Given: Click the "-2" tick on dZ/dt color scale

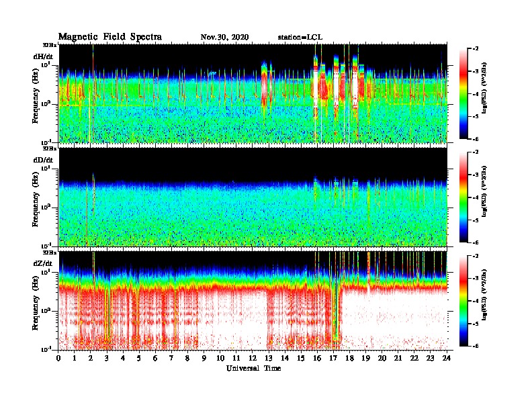Looking at the screenshot, I should (x=476, y=256).
